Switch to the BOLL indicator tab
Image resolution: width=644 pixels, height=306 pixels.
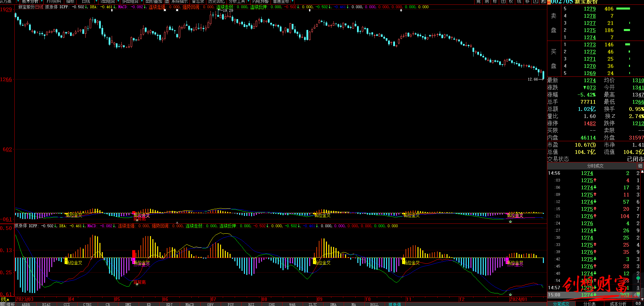coord(374,304)
